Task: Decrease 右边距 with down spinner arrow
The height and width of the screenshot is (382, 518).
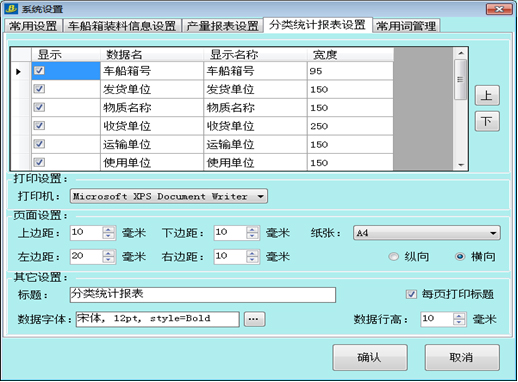Action: point(252,260)
